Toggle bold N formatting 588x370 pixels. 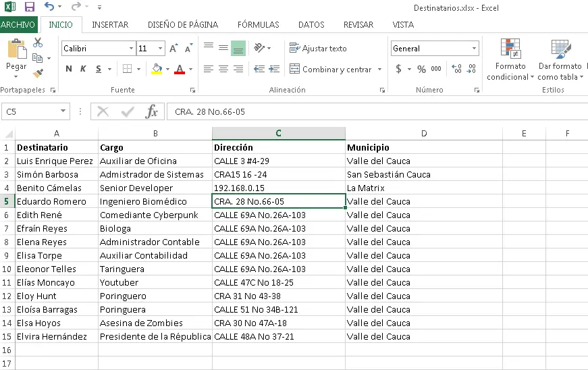coord(69,69)
